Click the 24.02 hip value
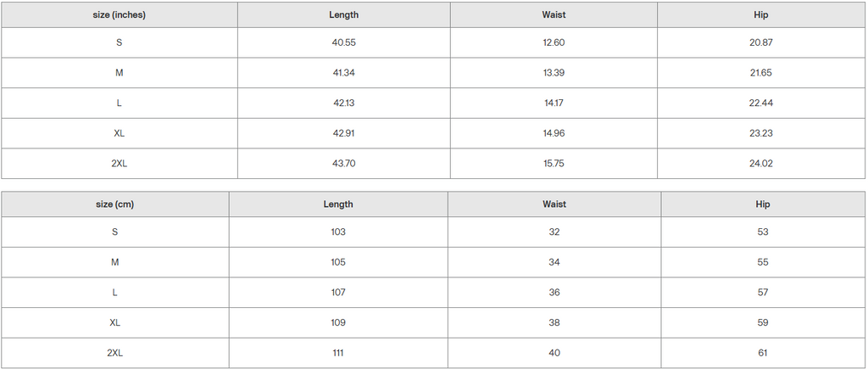 760,163
